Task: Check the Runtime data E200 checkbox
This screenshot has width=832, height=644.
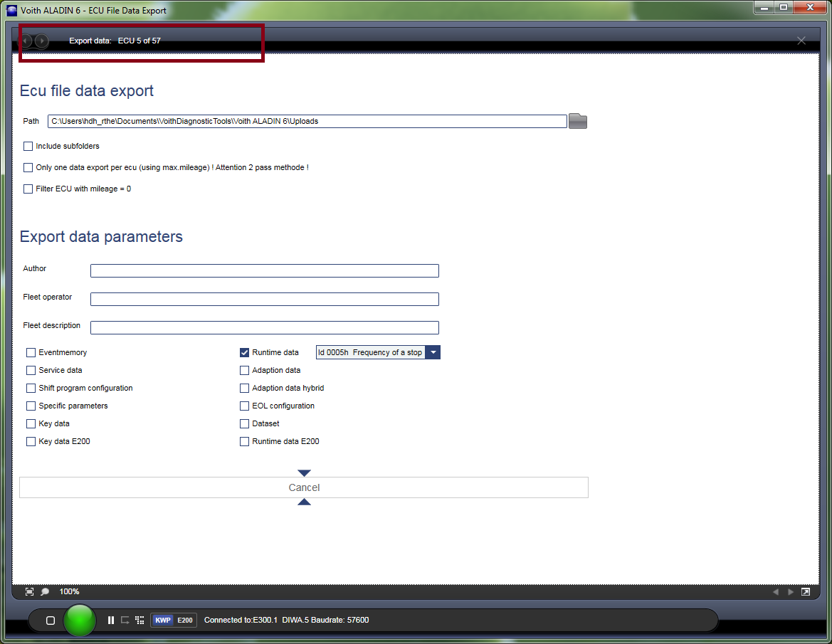Action: 245,441
